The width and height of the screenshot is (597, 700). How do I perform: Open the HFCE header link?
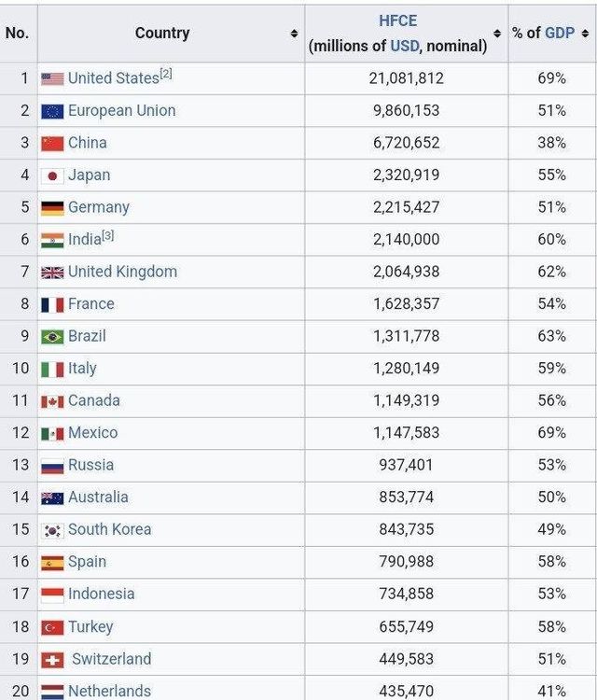(x=397, y=21)
